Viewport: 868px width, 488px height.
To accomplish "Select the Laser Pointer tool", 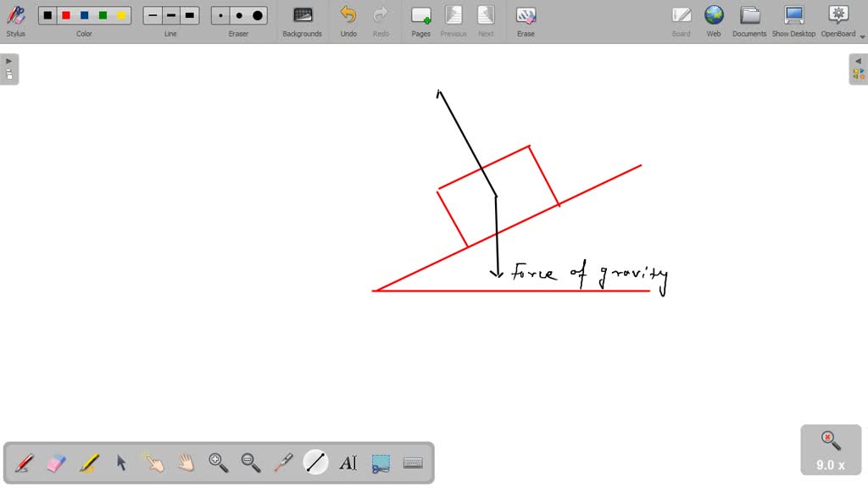I will pyautogui.click(x=283, y=462).
